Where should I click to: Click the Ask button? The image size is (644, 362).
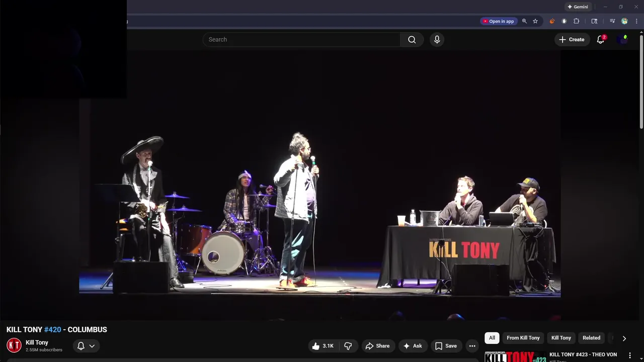[x=413, y=346]
